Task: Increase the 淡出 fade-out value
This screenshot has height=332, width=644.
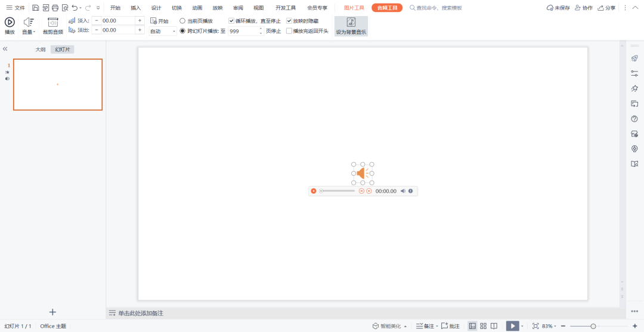Action: point(140,30)
